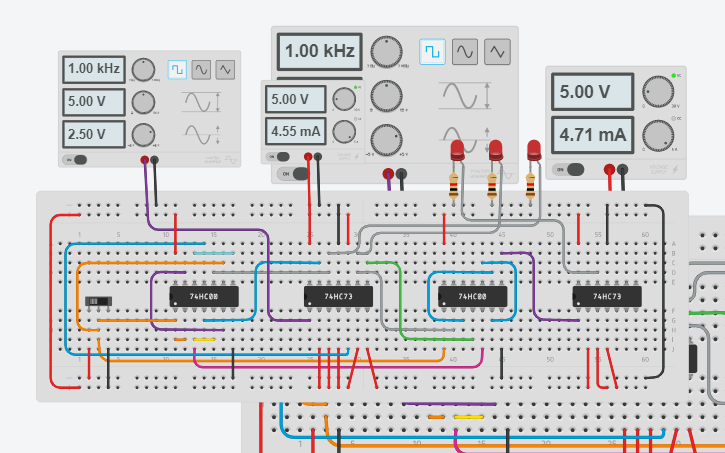Click red positive terminal of 4.71 mA supply
Viewport: 725px width, 453px height.
(x=608, y=171)
